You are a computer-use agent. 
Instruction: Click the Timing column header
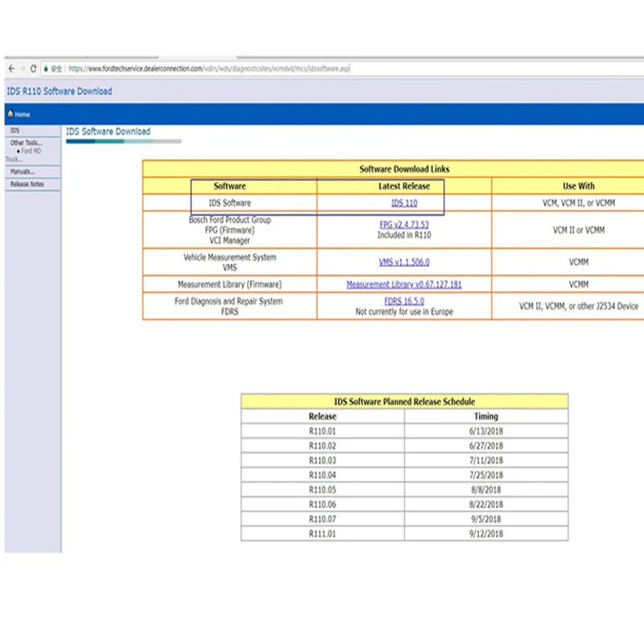click(x=486, y=416)
